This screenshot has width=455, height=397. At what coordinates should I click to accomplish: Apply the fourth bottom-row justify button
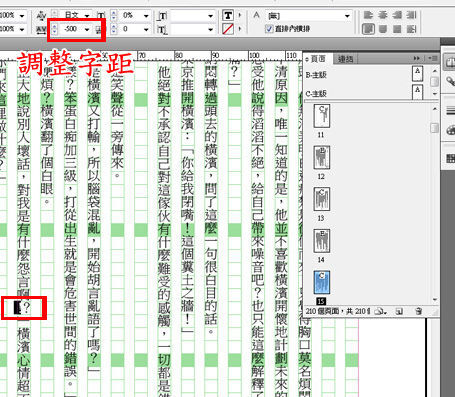click(x=411, y=29)
